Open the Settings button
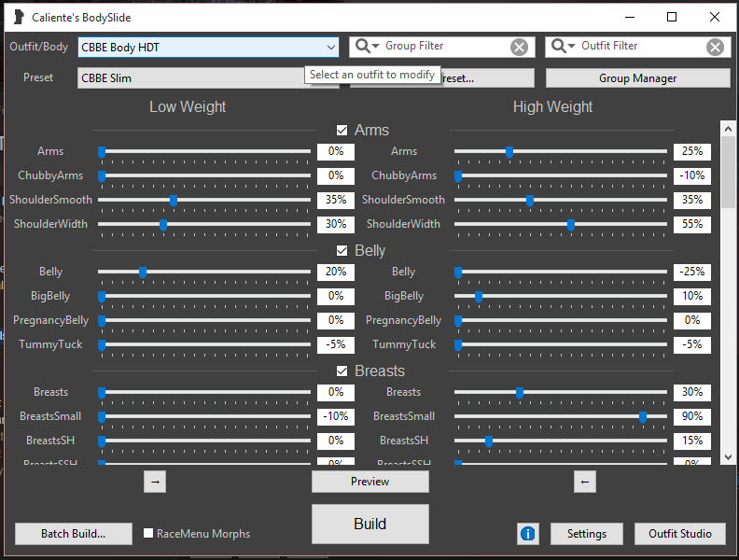The height and width of the screenshot is (560, 739). [x=587, y=534]
